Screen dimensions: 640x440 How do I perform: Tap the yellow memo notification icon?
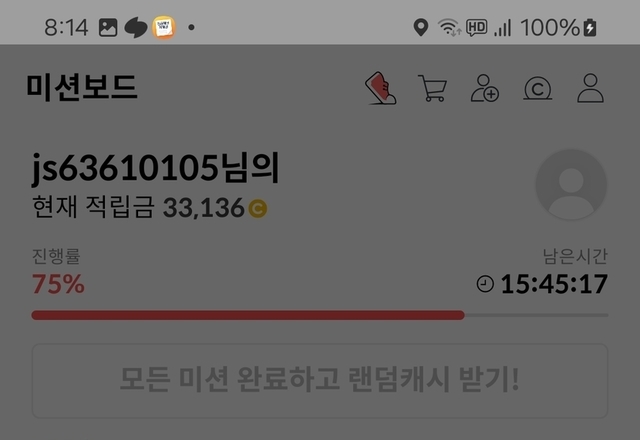pyautogui.click(x=164, y=27)
